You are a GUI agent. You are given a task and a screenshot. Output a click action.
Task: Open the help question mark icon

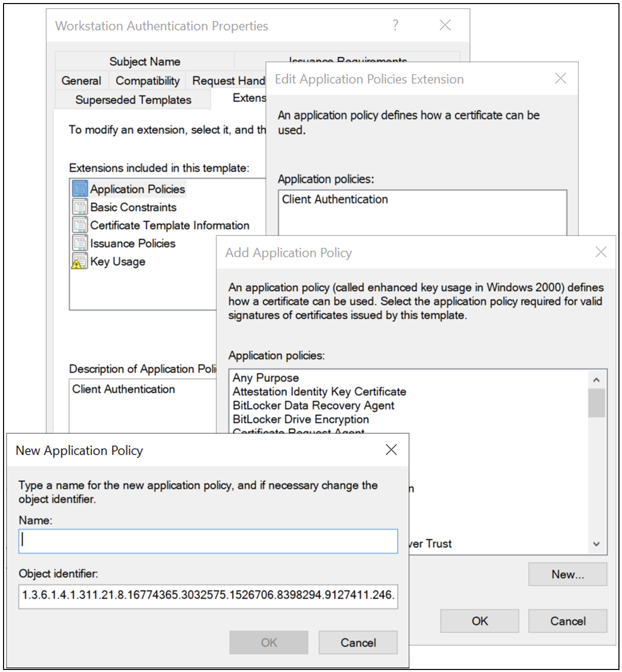click(396, 25)
